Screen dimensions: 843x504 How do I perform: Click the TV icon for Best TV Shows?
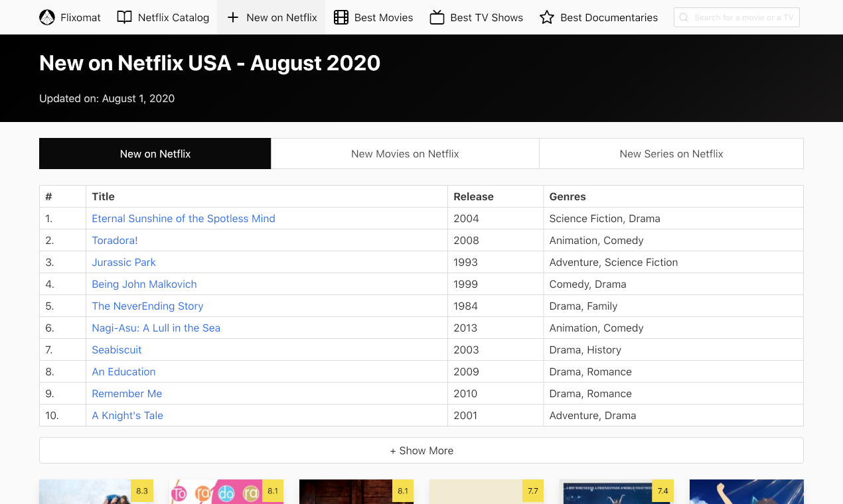tap(437, 17)
